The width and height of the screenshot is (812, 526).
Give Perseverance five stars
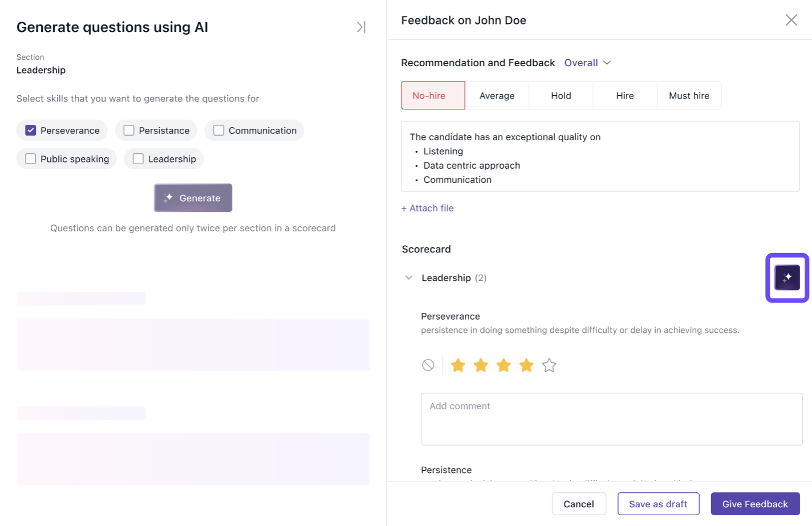549,365
